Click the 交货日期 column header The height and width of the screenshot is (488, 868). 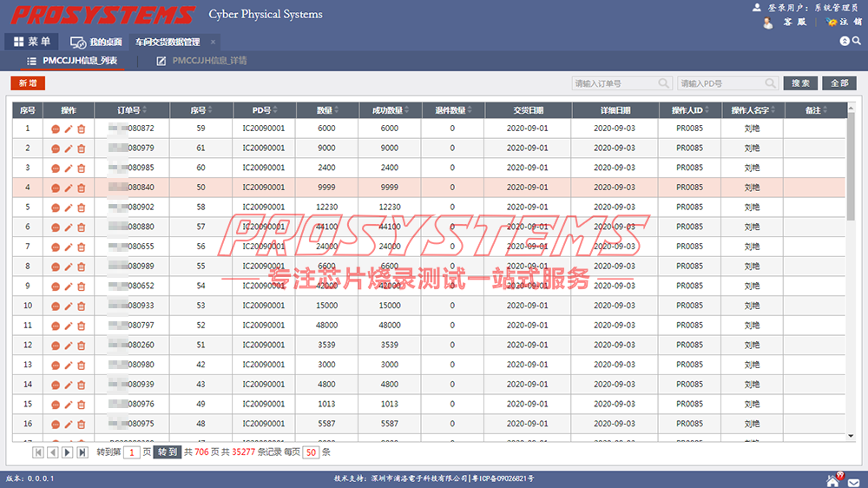coord(528,110)
